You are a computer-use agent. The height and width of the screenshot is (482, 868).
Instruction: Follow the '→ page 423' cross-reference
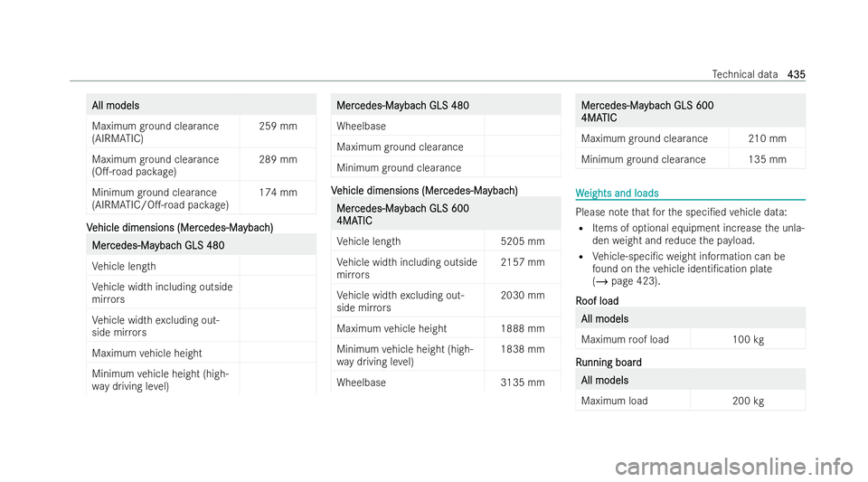(626, 281)
